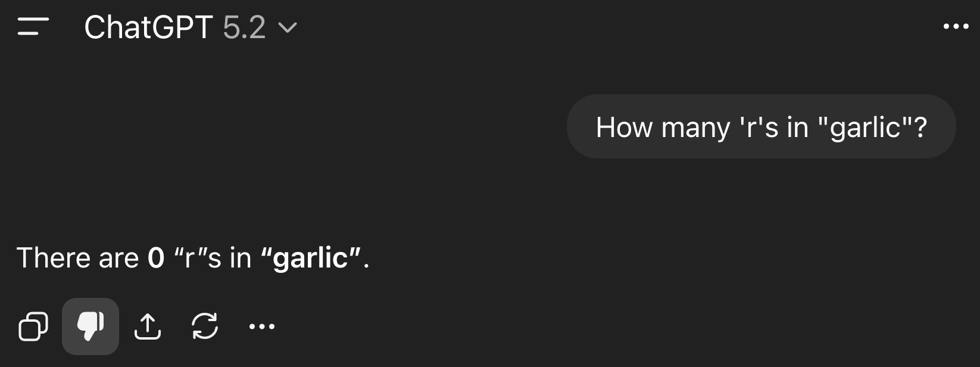
Task: Open the share icon under the response
Action: tap(148, 326)
